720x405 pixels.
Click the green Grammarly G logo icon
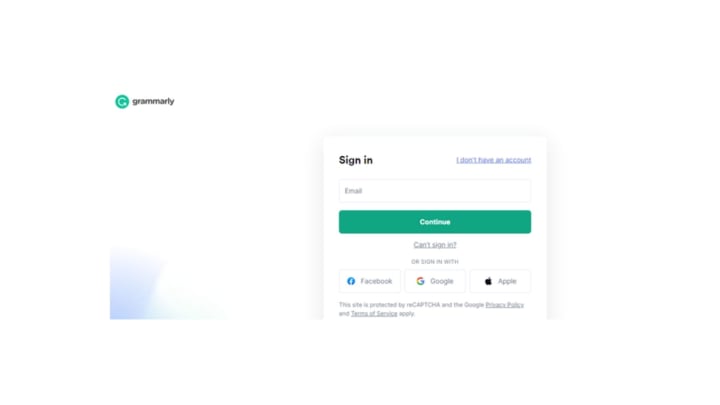pyautogui.click(x=122, y=101)
